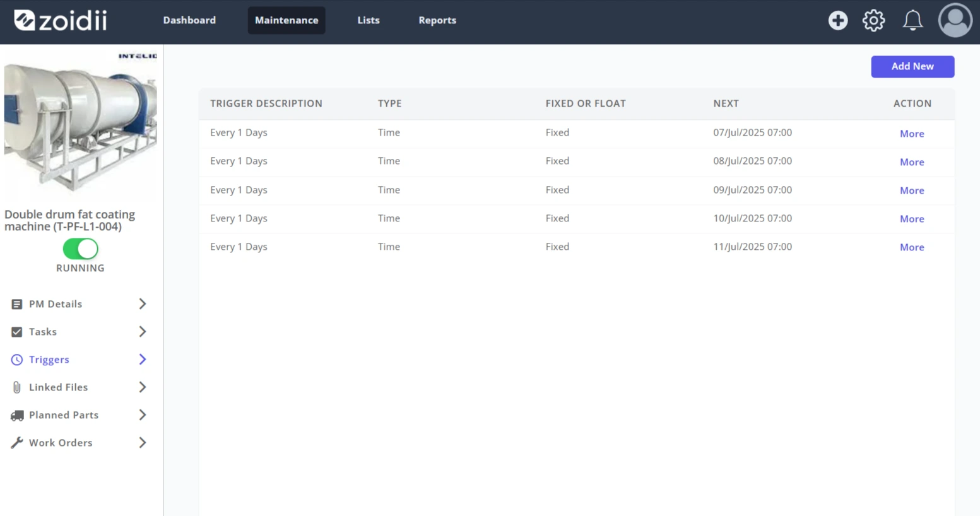Click the Planned Parts truck icon
The width and height of the screenshot is (980, 516).
(17, 415)
